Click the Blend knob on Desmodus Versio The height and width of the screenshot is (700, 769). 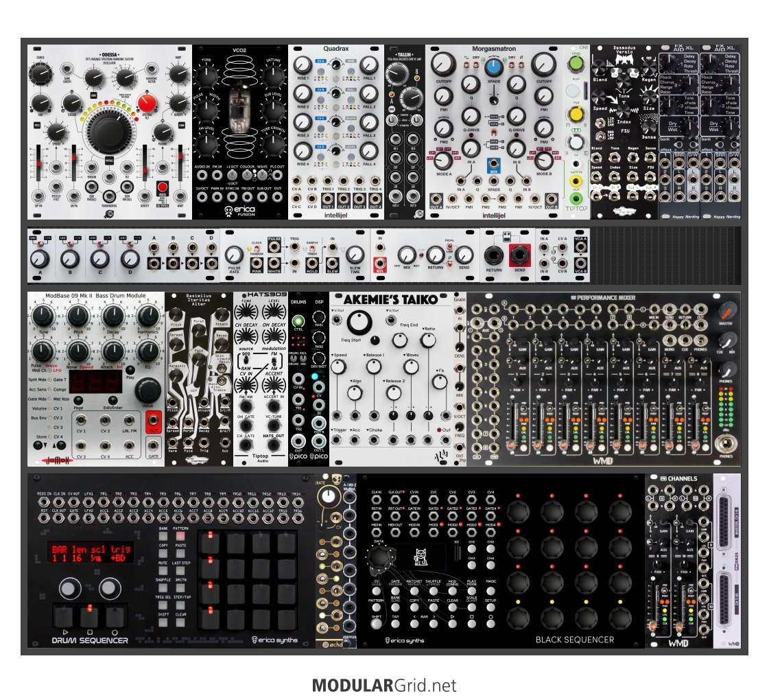click(x=600, y=69)
